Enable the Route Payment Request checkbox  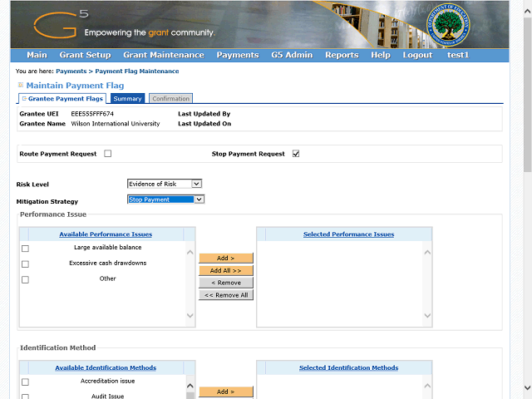point(108,154)
